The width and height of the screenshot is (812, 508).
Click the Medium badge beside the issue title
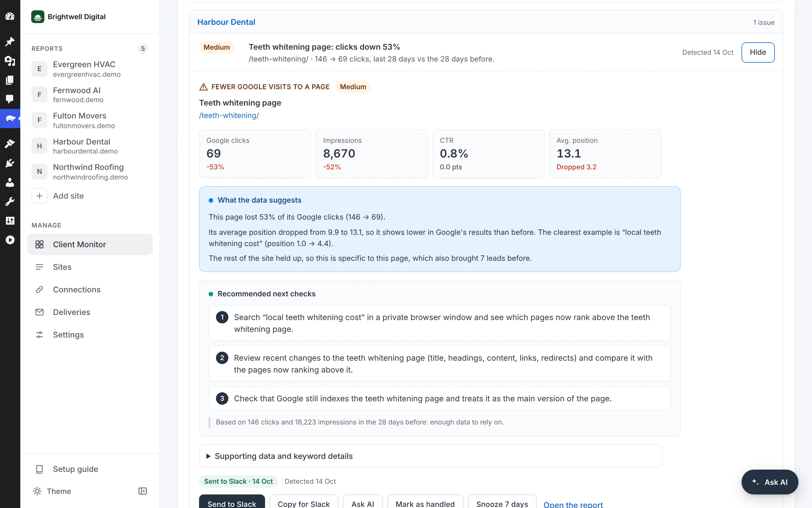point(217,47)
